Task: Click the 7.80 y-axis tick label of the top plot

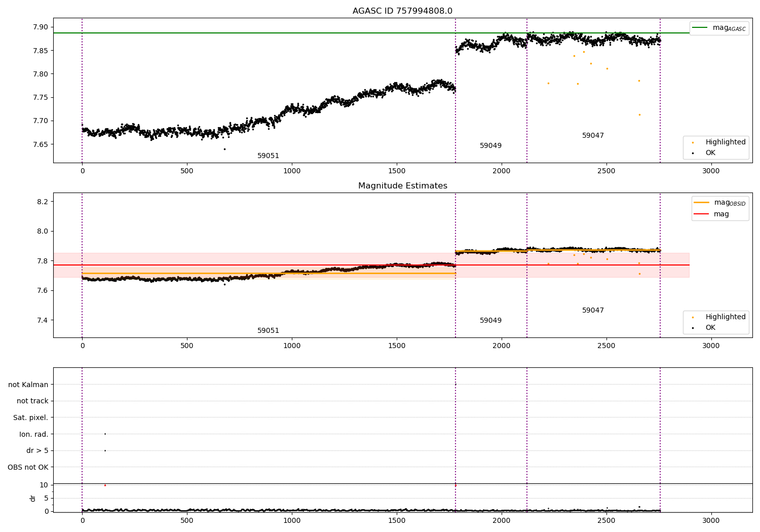Action: (41, 74)
